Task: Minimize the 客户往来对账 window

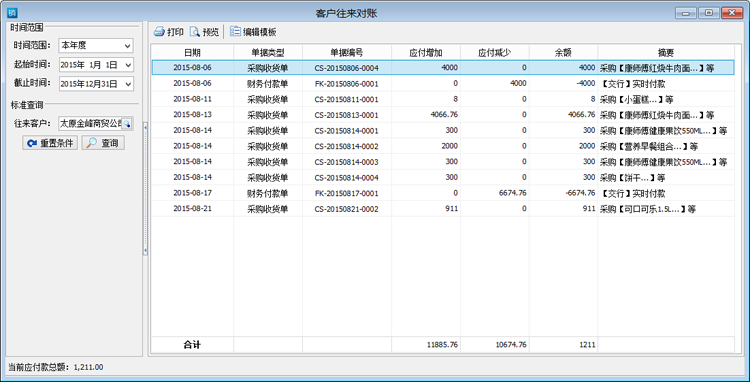Action: pyautogui.click(x=686, y=13)
